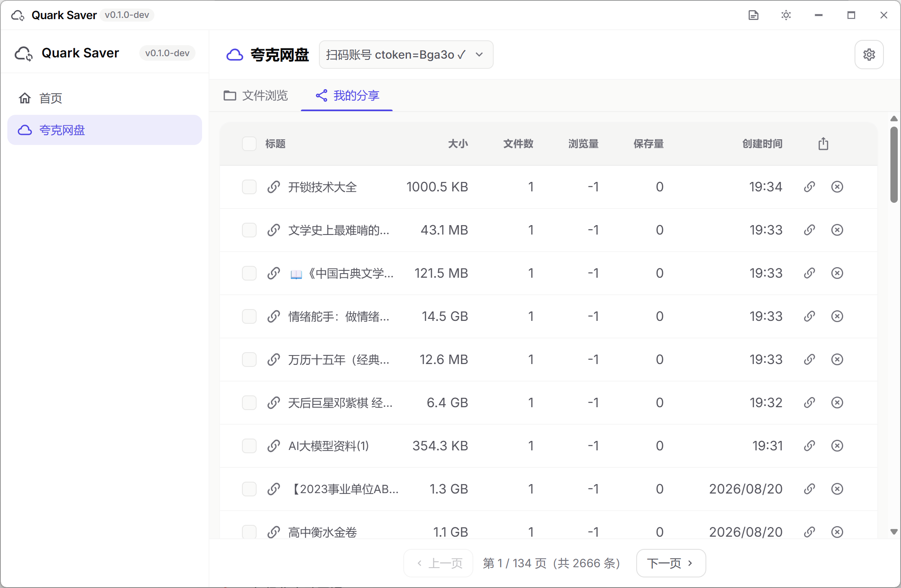The image size is (901, 588).
Task: Click 上一页 previous page button
Action: click(x=438, y=563)
